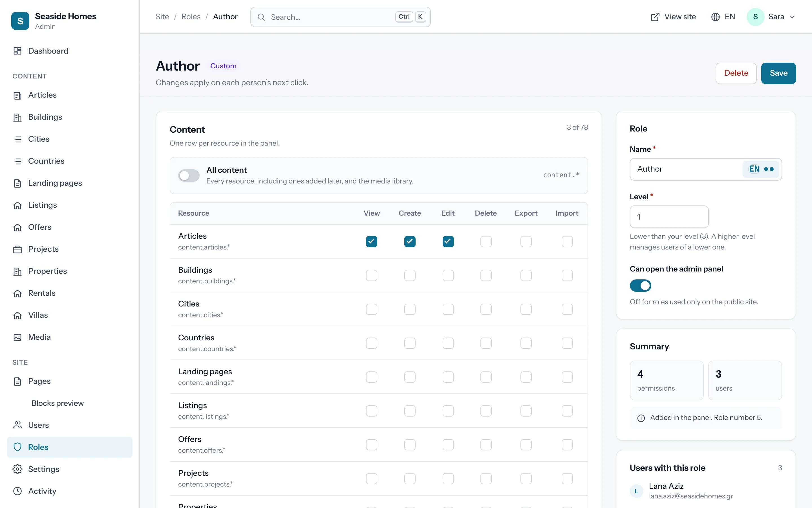Check Create permission for Landing pages

point(410,377)
